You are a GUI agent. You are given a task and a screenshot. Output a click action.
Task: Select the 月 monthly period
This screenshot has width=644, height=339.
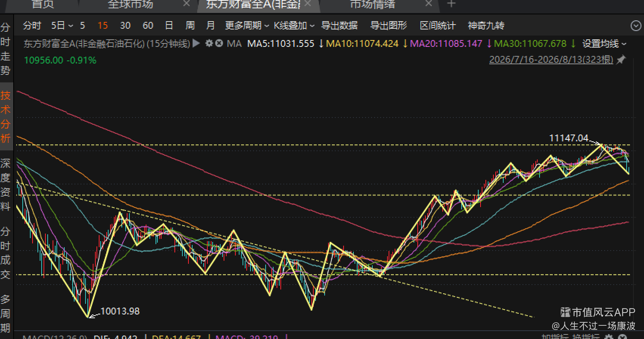point(210,26)
